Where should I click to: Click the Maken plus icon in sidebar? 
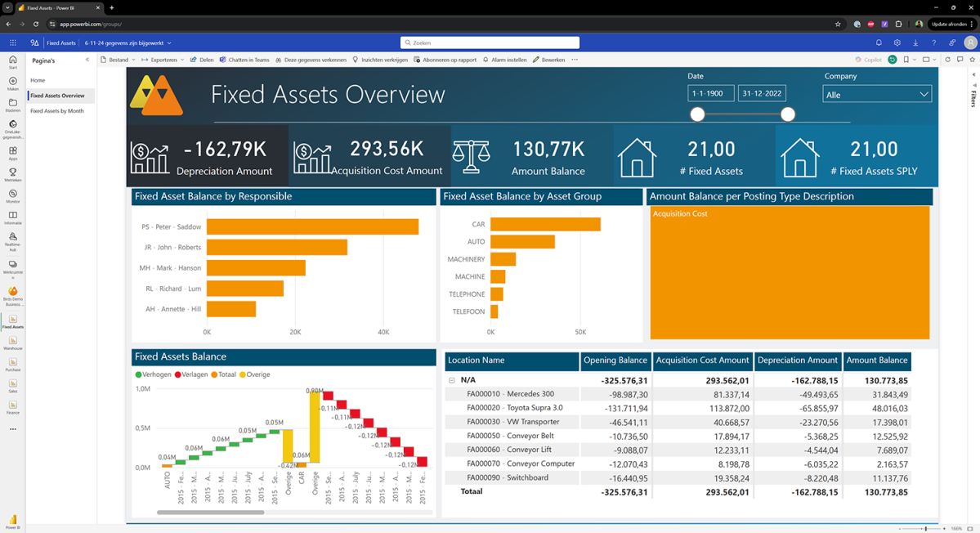point(13,81)
